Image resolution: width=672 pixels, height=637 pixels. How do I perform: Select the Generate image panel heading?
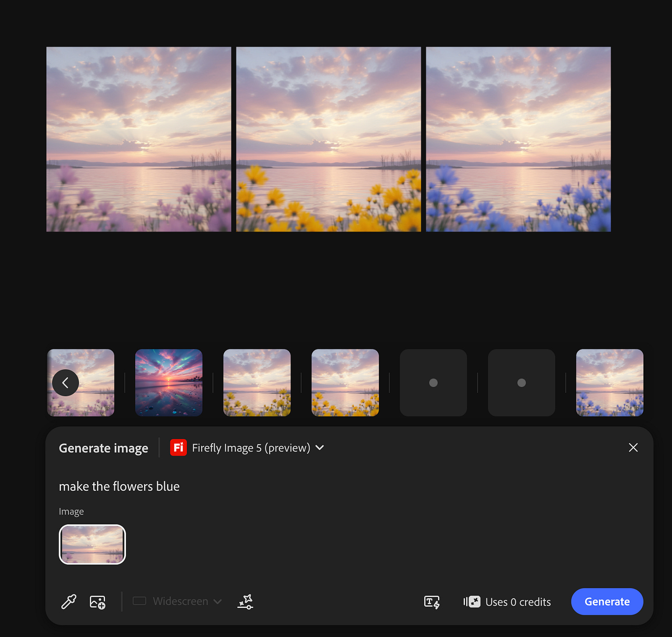click(x=103, y=447)
